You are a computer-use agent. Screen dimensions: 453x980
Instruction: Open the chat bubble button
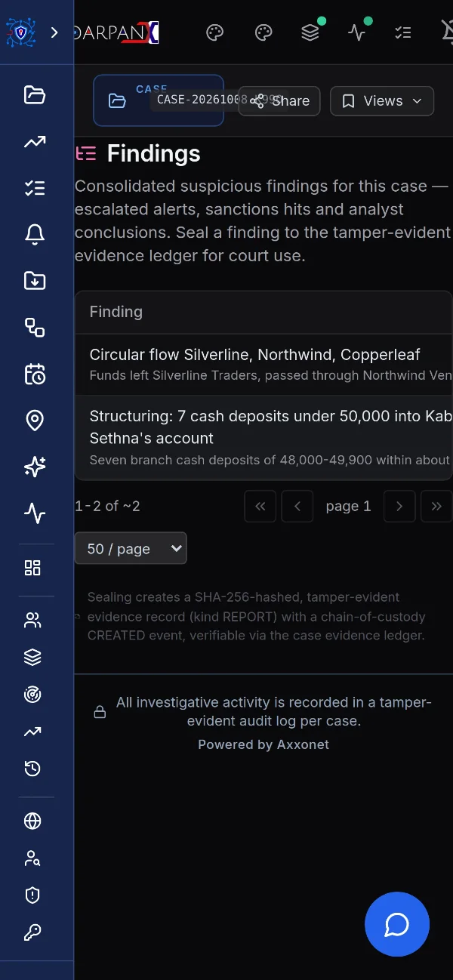pyautogui.click(x=397, y=924)
